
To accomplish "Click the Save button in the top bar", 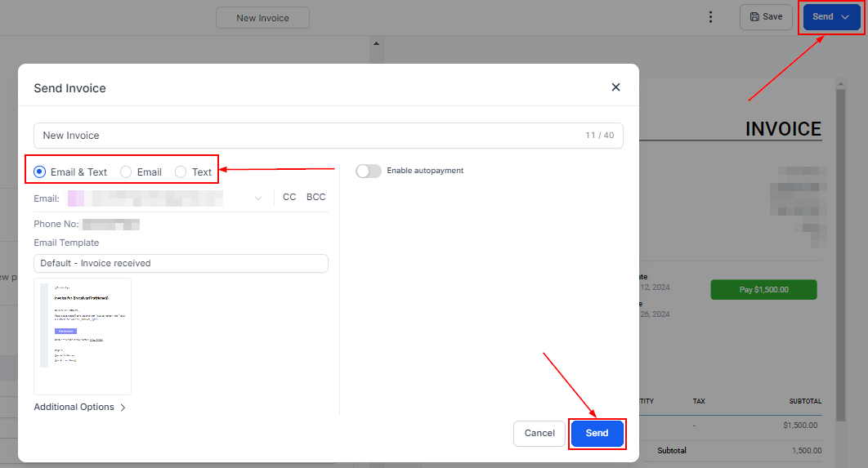I will click(766, 17).
